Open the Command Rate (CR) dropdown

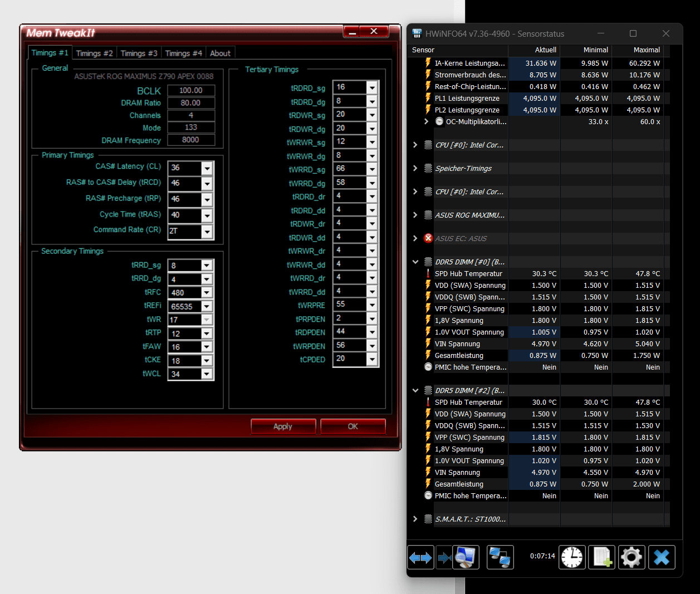coord(207,231)
